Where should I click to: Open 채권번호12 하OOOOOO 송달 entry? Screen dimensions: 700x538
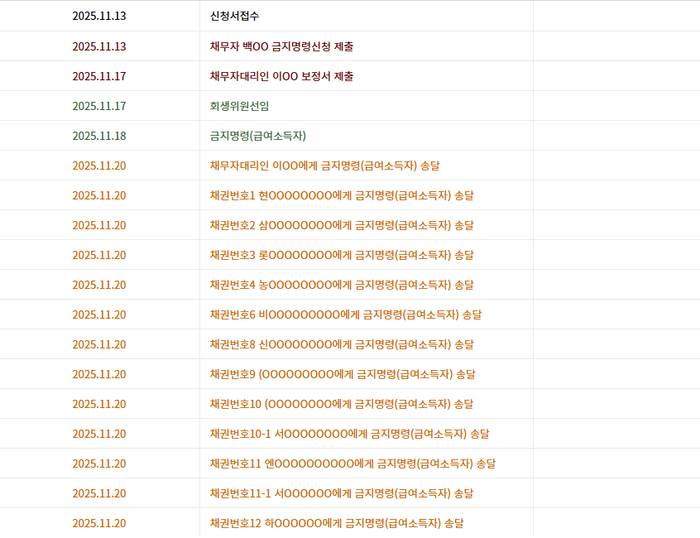point(337,523)
